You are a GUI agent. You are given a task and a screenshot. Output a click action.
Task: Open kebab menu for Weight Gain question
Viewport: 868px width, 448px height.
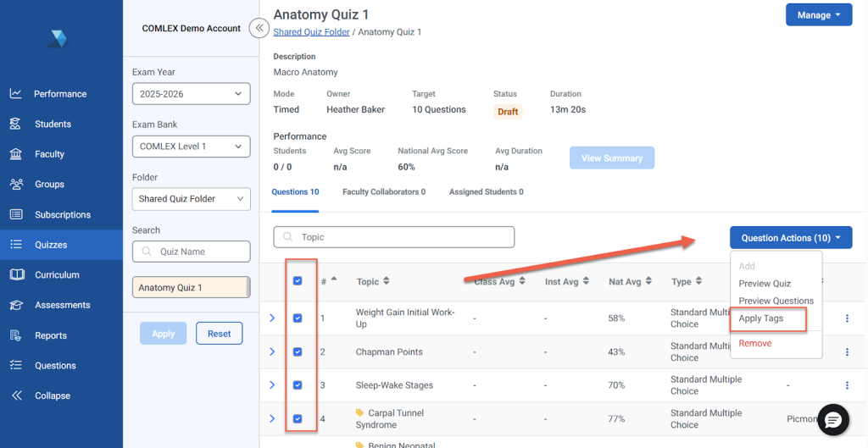(846, 318)
